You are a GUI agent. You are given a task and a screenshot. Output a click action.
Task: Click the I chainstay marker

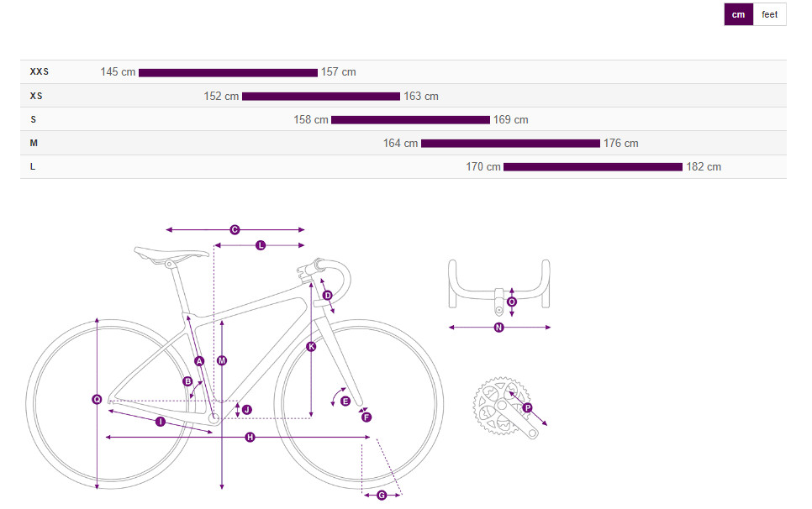coord(160,422)
